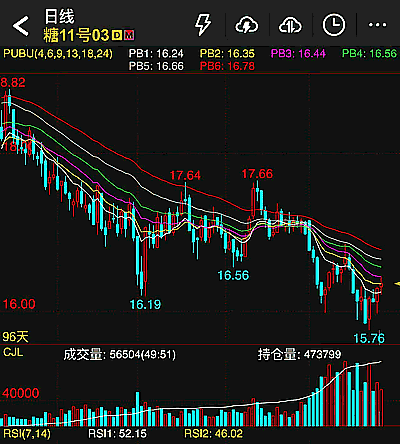Open the three-dot more menu
Screen dimensions: 400x444
point(377,25)
